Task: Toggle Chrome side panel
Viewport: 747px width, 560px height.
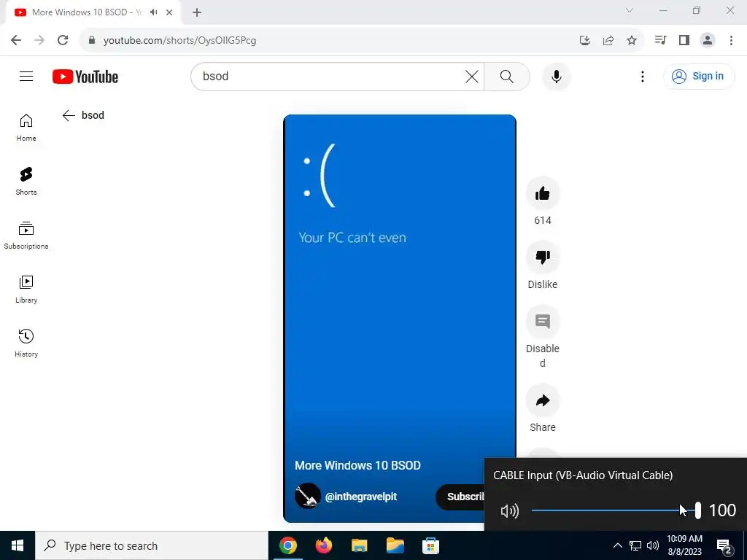Action: pyautogui.click(x=684, y=40)
